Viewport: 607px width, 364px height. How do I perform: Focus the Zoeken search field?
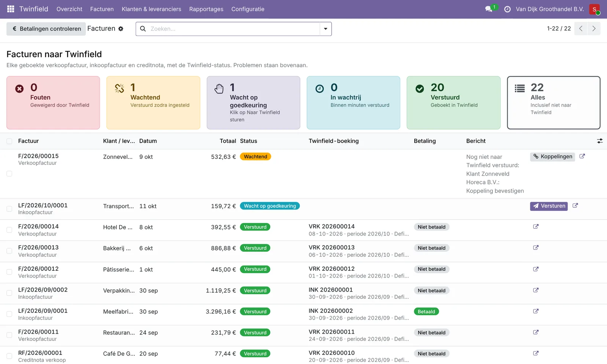point(233,29)
